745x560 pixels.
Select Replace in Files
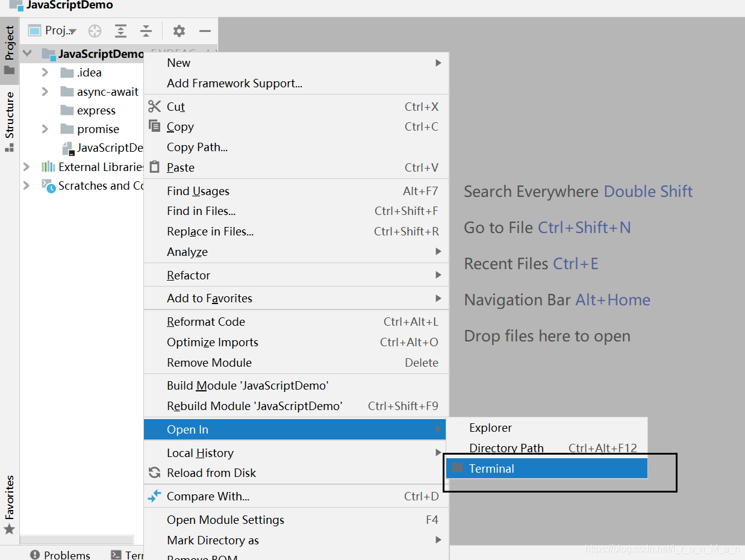coord(296,231)
